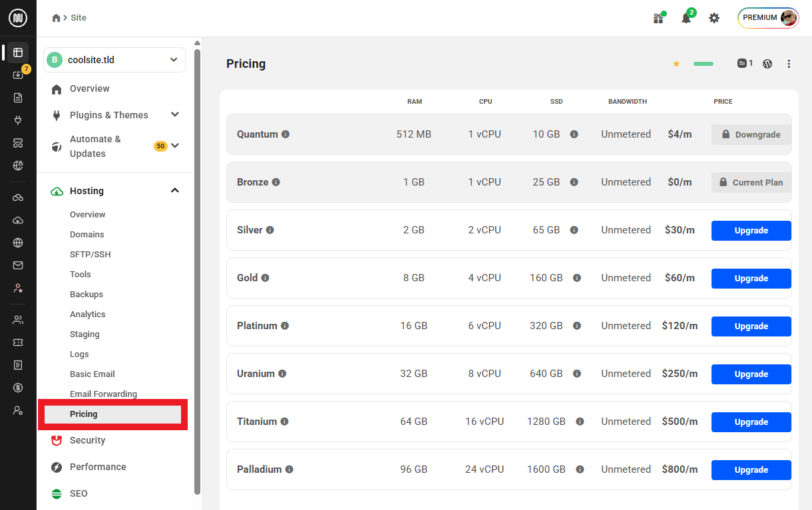
Task: Click the green status bar in header
Action: pos(704,64)
